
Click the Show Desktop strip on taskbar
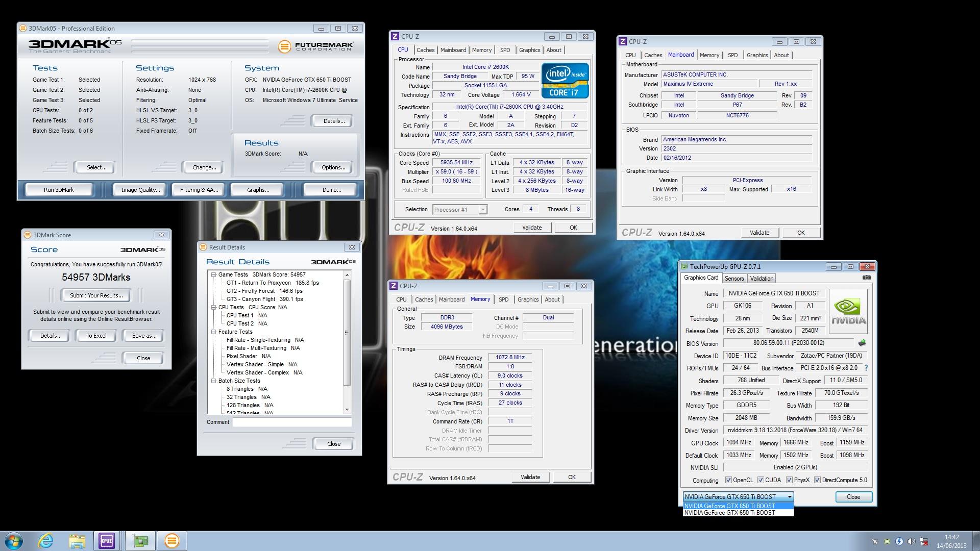pyautogui.click(x=976, y=541)
